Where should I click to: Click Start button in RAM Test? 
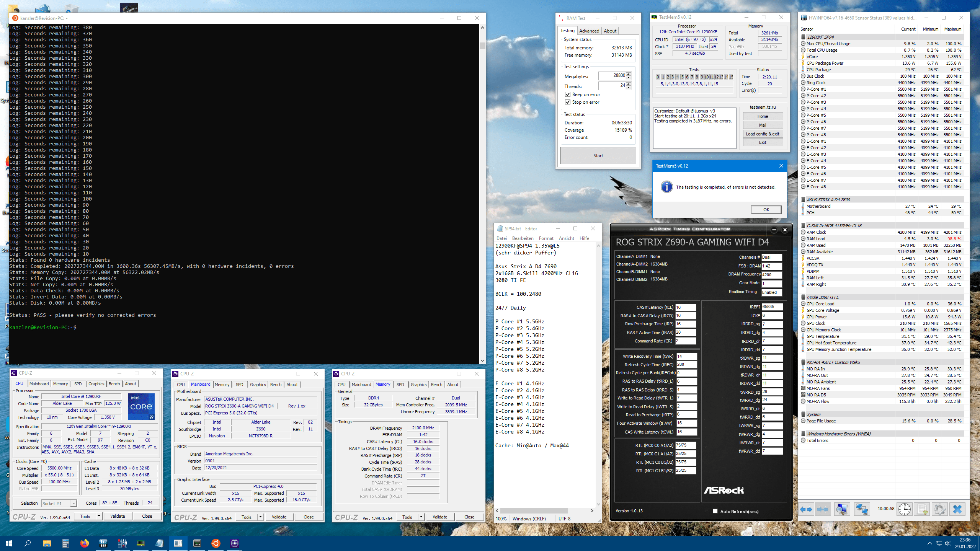point(598,156)
